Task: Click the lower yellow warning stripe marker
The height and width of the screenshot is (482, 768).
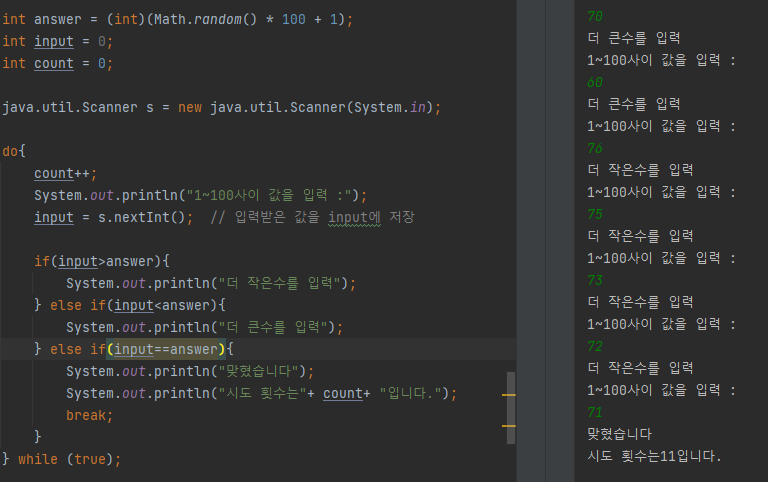Action: click(509, 426)
